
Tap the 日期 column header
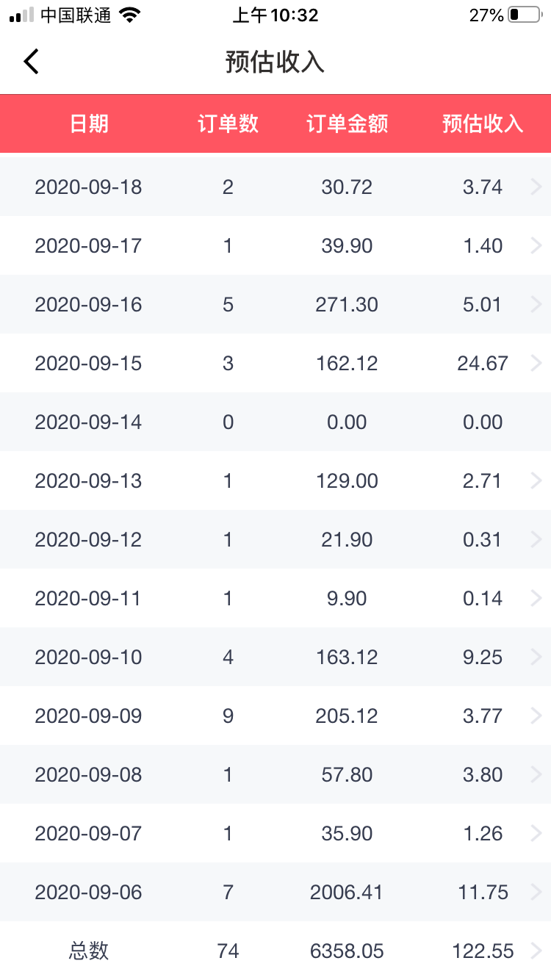pyautogui.click(x=89, y=123)
